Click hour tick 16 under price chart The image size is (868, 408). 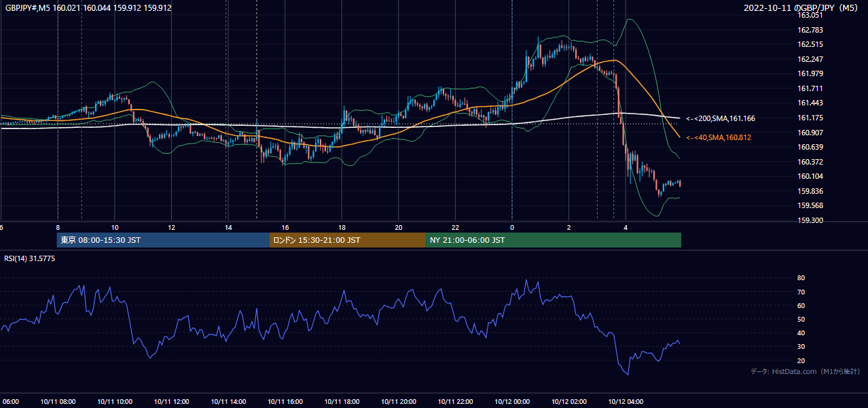click(x=285, y=228)
